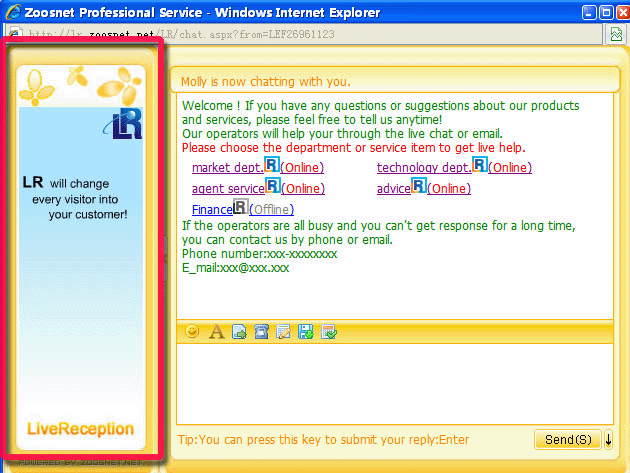Choose the agent service link

point(228,188)
